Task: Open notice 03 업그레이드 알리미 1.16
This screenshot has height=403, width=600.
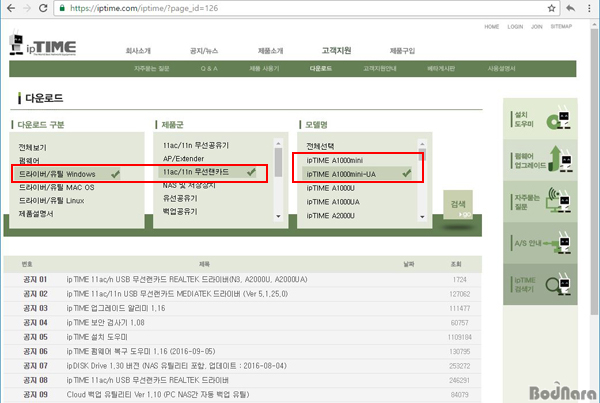Action: pyautogui.click(x=116, y=308)
